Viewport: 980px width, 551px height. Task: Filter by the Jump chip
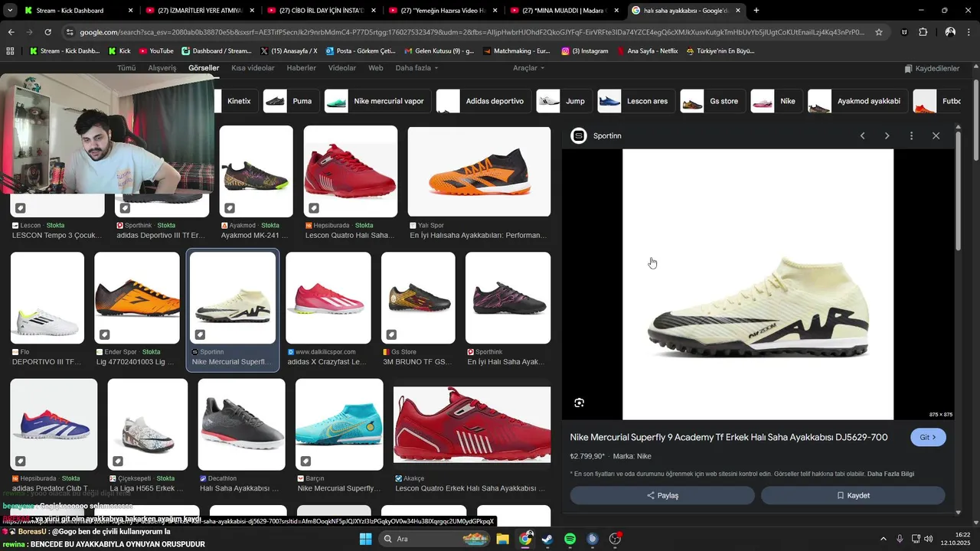point(564,101)
